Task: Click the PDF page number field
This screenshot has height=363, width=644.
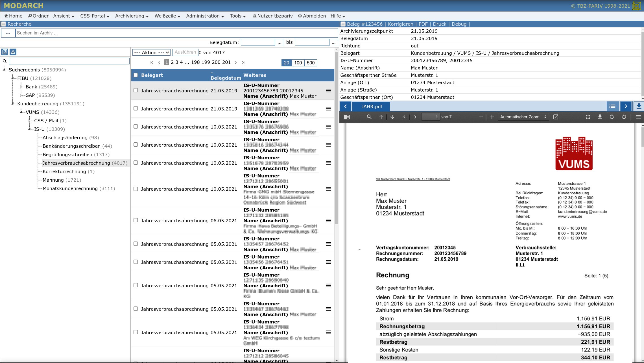Action: pos(430,117)
